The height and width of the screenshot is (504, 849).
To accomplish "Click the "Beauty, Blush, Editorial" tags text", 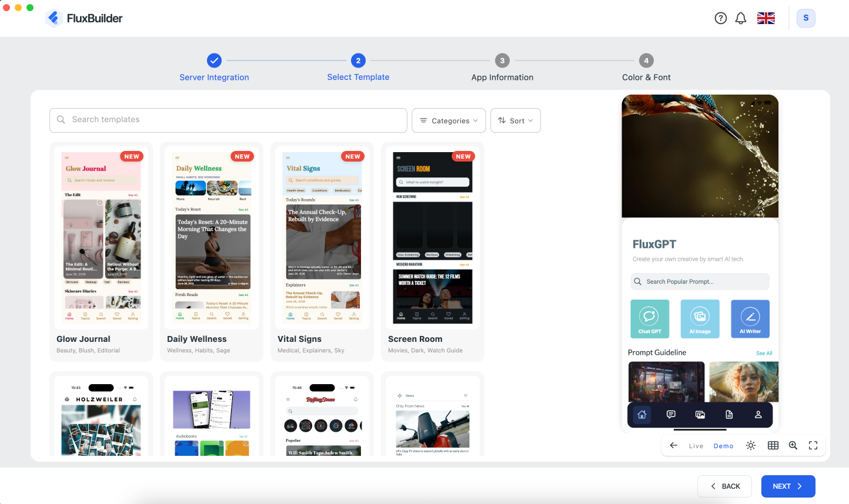I will coord(88,351).
